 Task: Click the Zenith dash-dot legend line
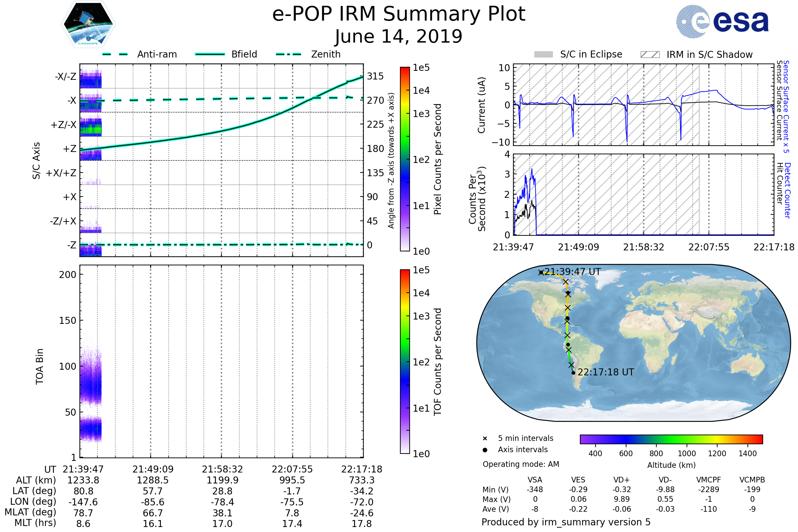[289, 54]
